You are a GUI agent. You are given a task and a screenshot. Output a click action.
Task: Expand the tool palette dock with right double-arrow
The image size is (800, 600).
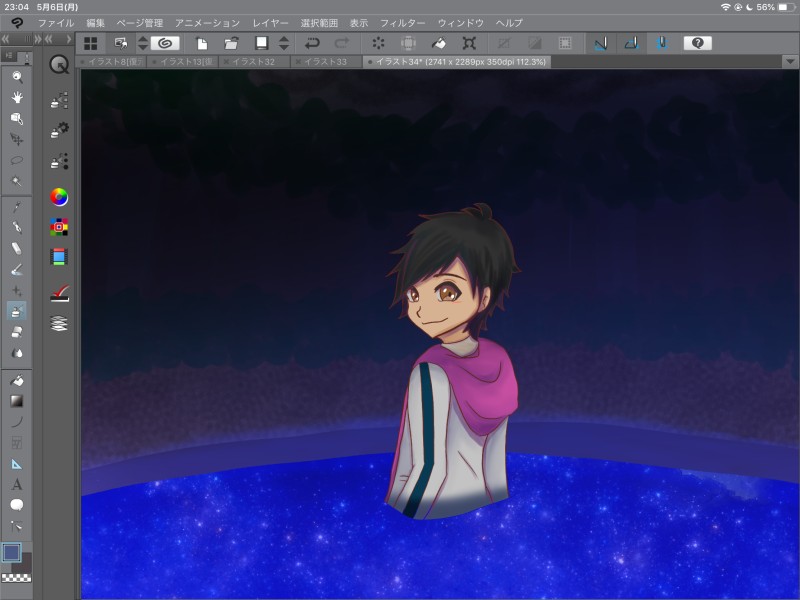point(37,39)
